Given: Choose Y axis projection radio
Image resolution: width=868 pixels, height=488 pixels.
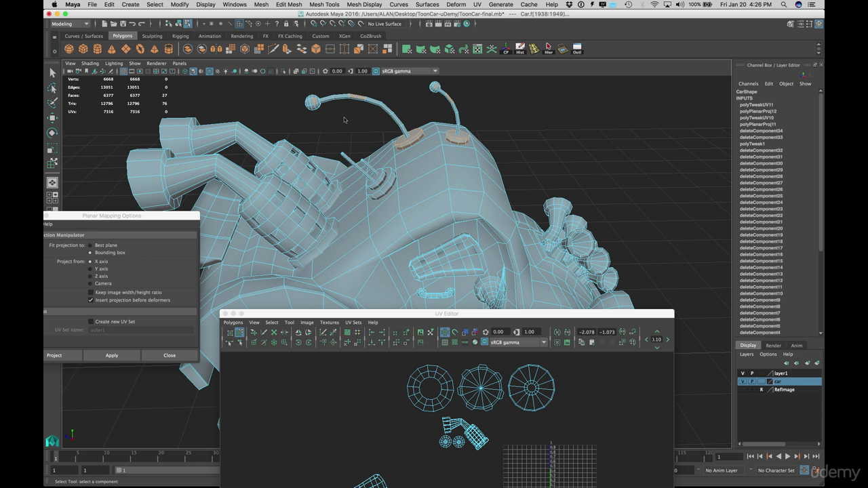Looking at the screenshot, I should 90,269.
